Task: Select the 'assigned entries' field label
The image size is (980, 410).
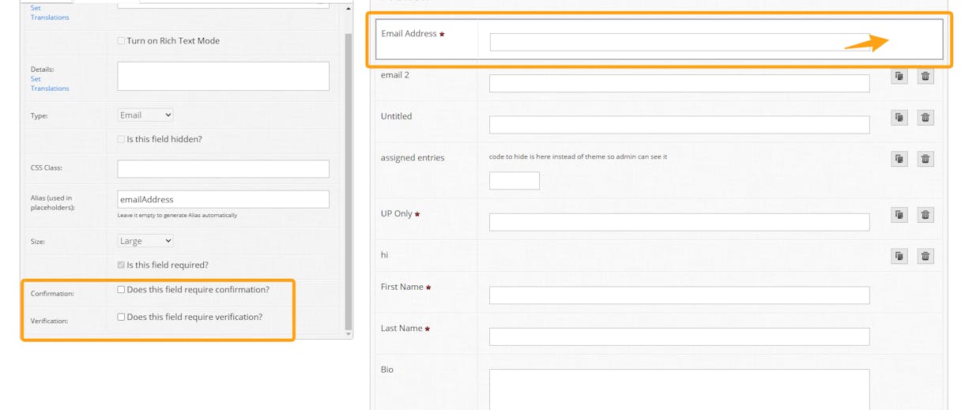Action: [413, 158]
